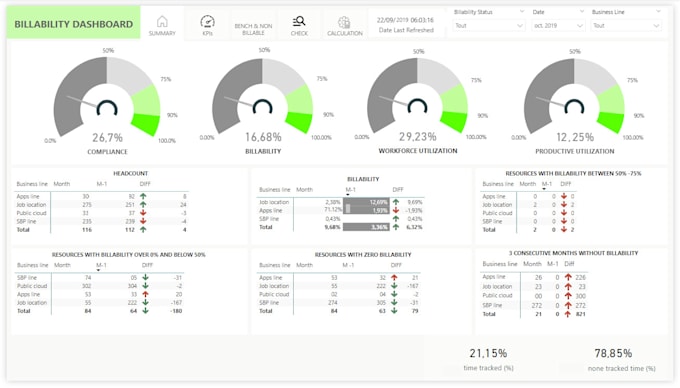Collapse the Billability Status slicer chevron
The height and width of the screenshot is (388, 680).
522,12
